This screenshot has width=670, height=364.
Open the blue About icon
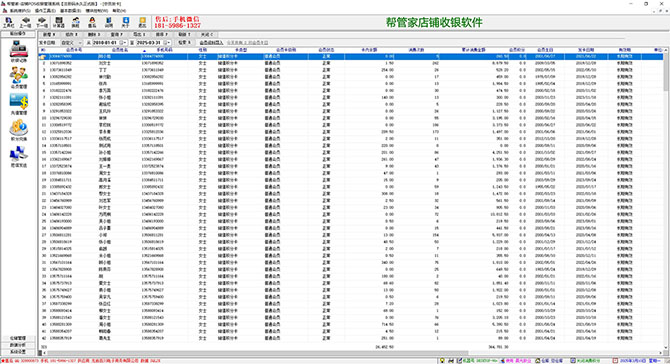(125, 22)
